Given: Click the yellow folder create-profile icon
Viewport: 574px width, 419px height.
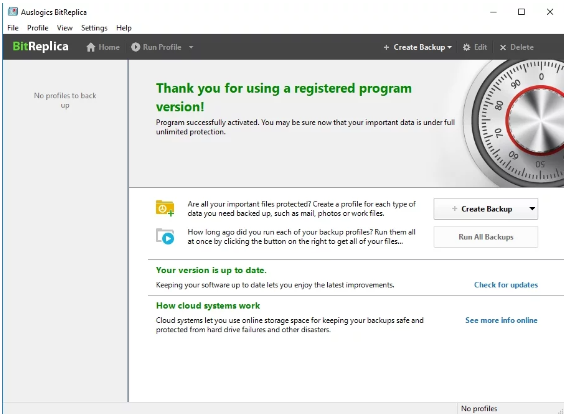Looking at the screenshot, I should coord(165,209).
